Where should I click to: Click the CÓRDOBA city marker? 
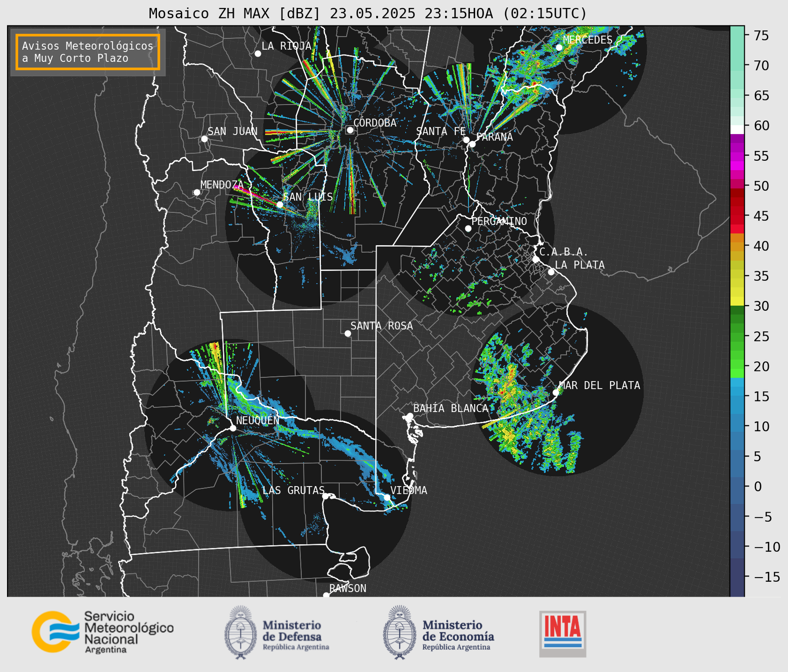click(x=350, y=130)
